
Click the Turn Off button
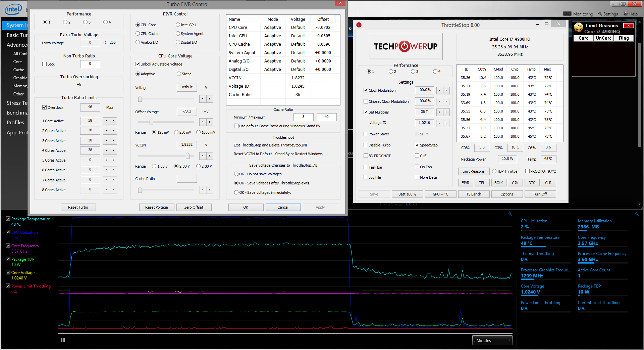(x=540, y=194)
